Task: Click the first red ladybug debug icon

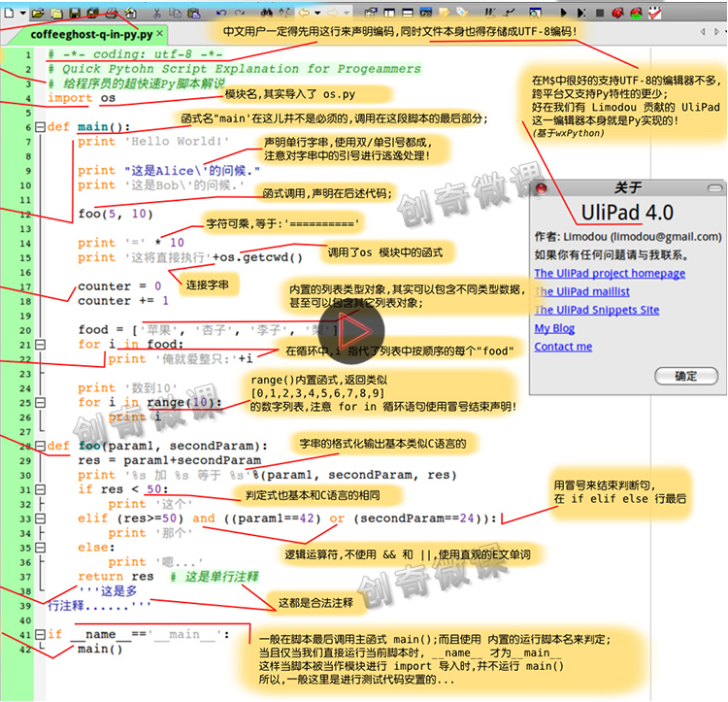Action: tap(617, 13)
